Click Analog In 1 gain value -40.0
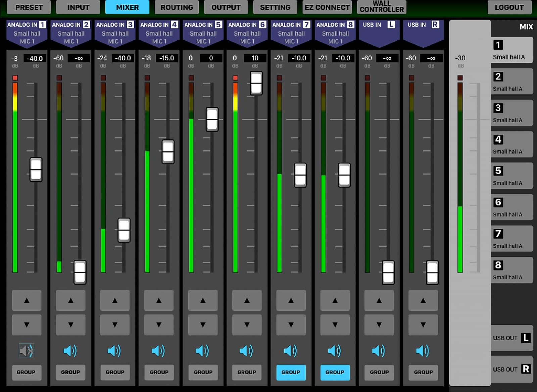537x392 pixels. pos(35,58)
